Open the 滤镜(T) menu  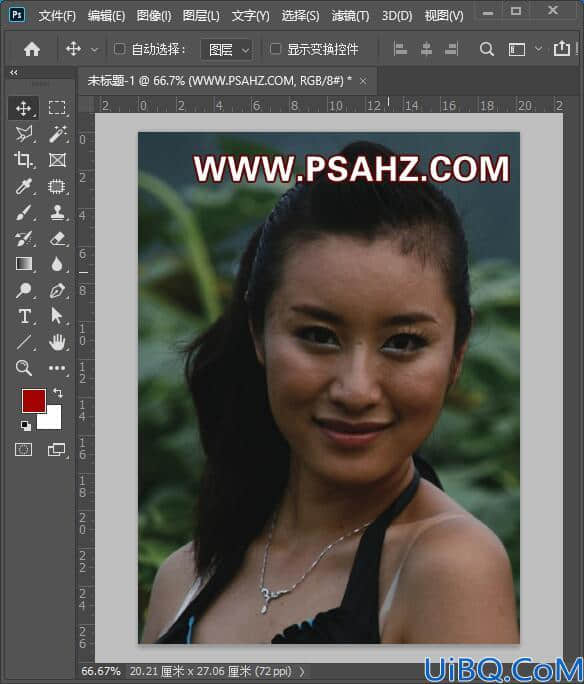(x=350, y=17)
